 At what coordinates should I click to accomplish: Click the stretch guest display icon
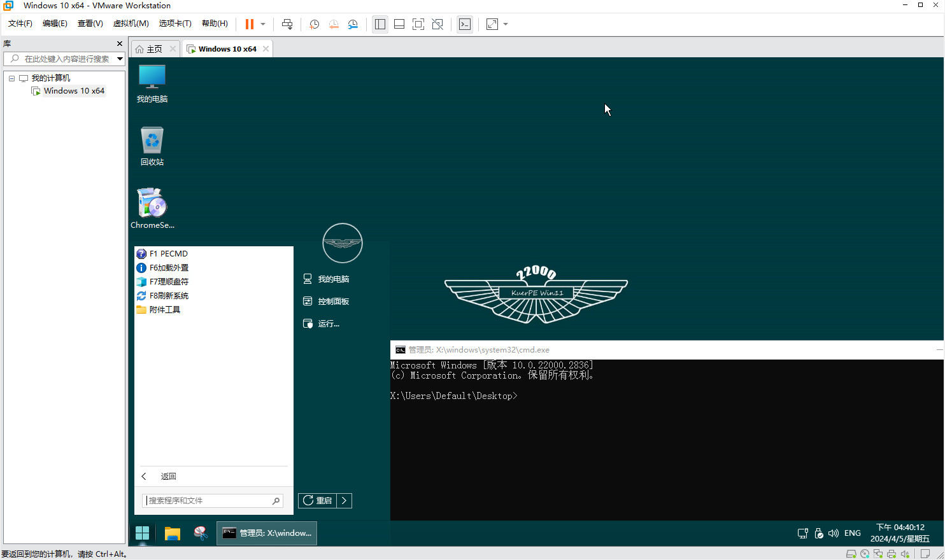click(x=492, y=24)
